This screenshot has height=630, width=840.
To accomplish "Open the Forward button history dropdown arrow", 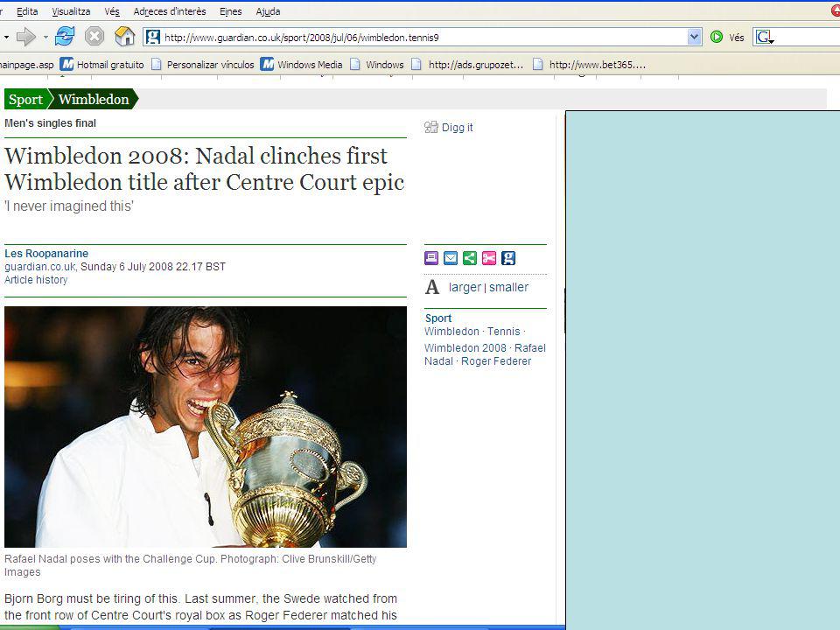I will (x=45, y=37).
